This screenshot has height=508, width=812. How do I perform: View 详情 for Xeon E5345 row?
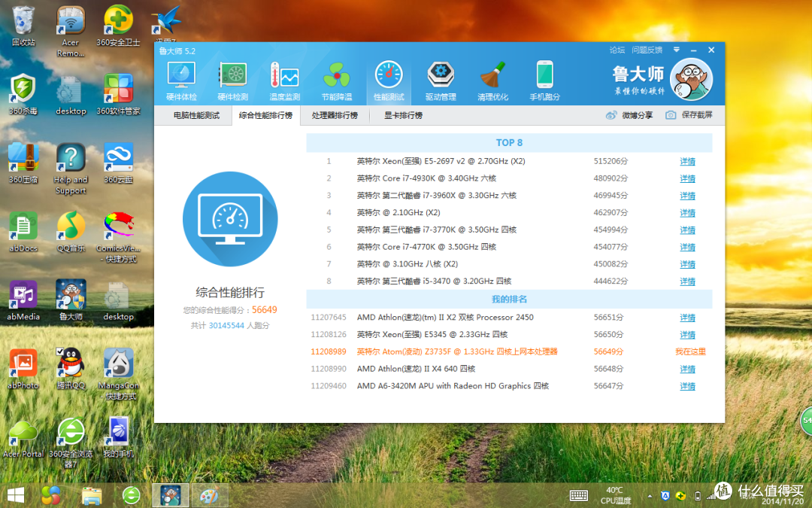[687, 334]
